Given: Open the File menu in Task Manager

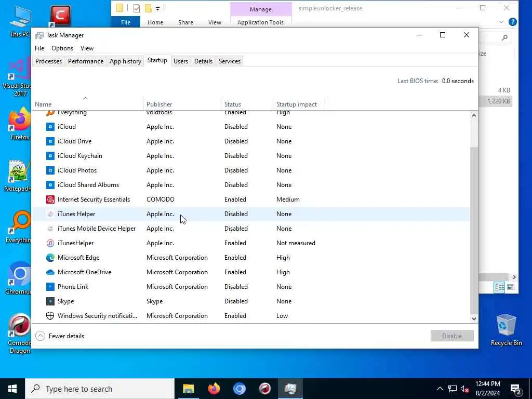Looking at the screenshot, I should [x=39, y=48].
